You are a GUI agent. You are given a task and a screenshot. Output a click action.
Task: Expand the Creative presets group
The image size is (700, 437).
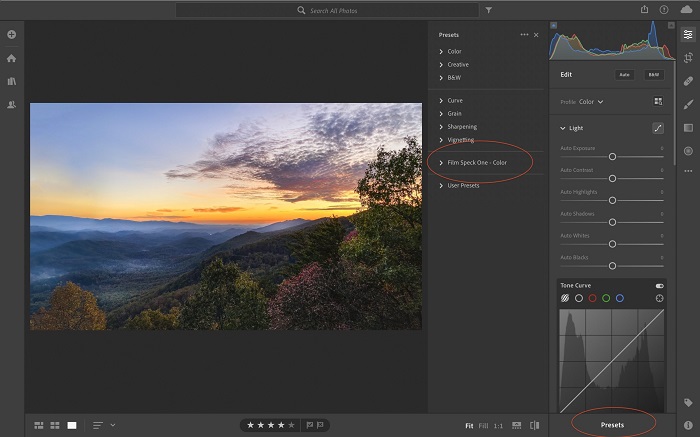457,64
